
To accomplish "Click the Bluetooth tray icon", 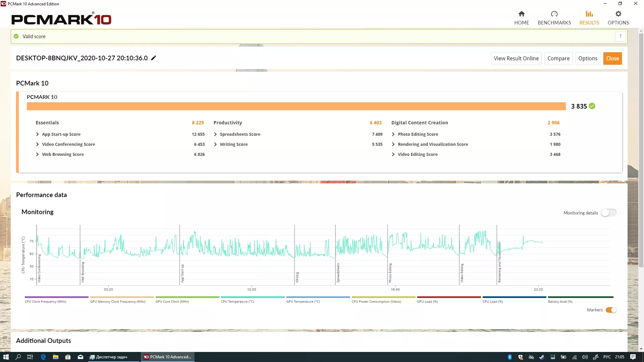I will [509, 357].
